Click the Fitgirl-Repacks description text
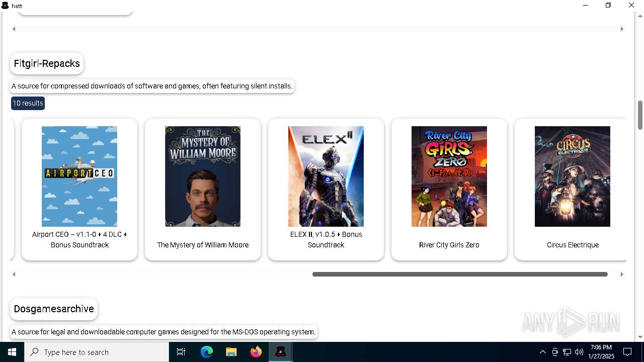This screenshot has height=362, width=644. (152, 86)
